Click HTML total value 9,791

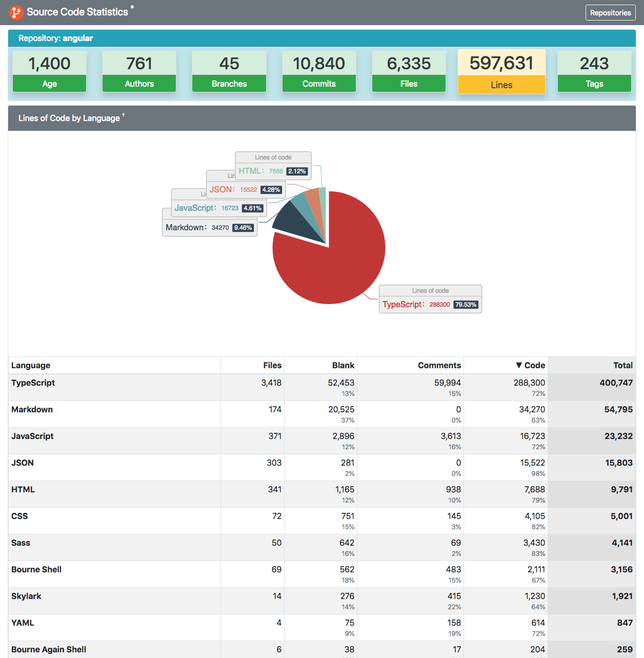tap(622, 489)
